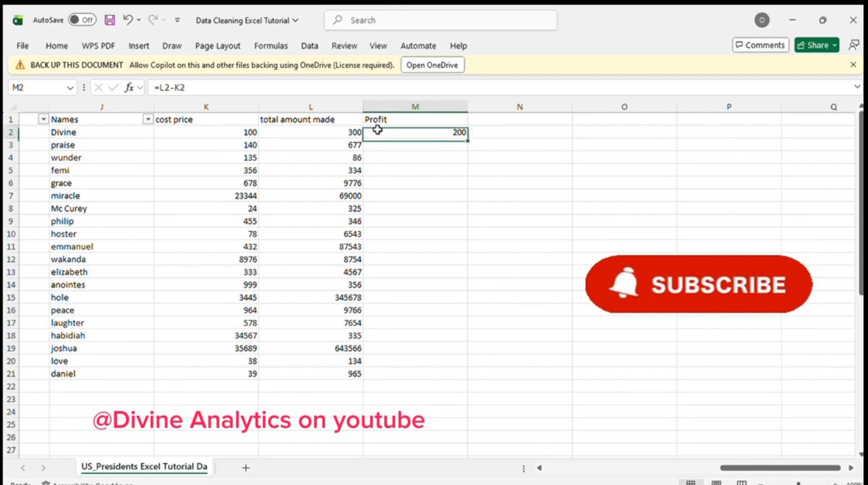Add a new sheet with the plus icon

[x=245, y=468]
